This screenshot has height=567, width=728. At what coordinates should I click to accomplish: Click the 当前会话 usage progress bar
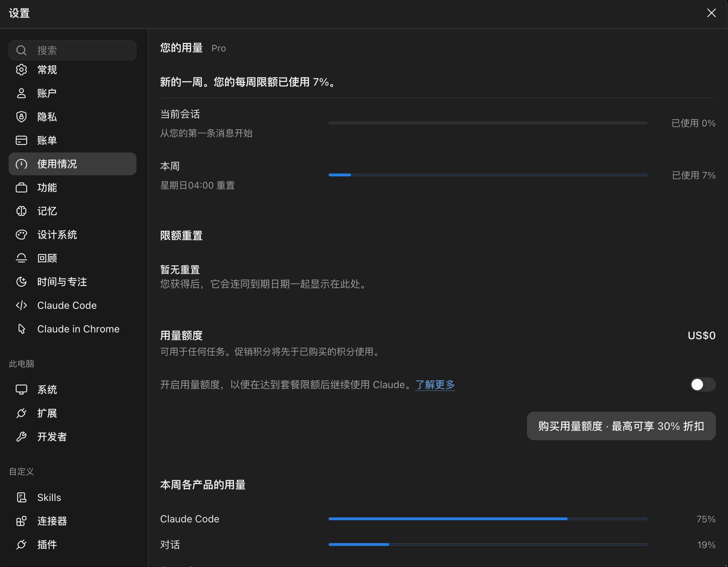488,123
